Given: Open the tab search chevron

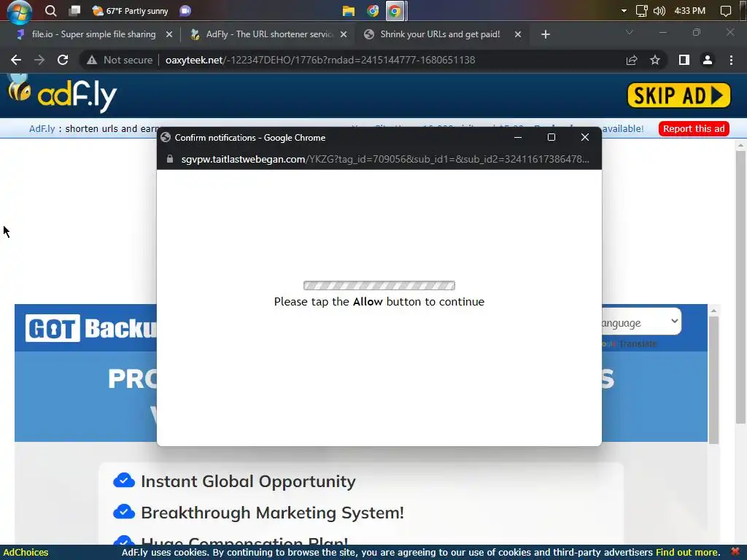Looking at the screenshot, I should pyautogui.click(x=630, y=32).
